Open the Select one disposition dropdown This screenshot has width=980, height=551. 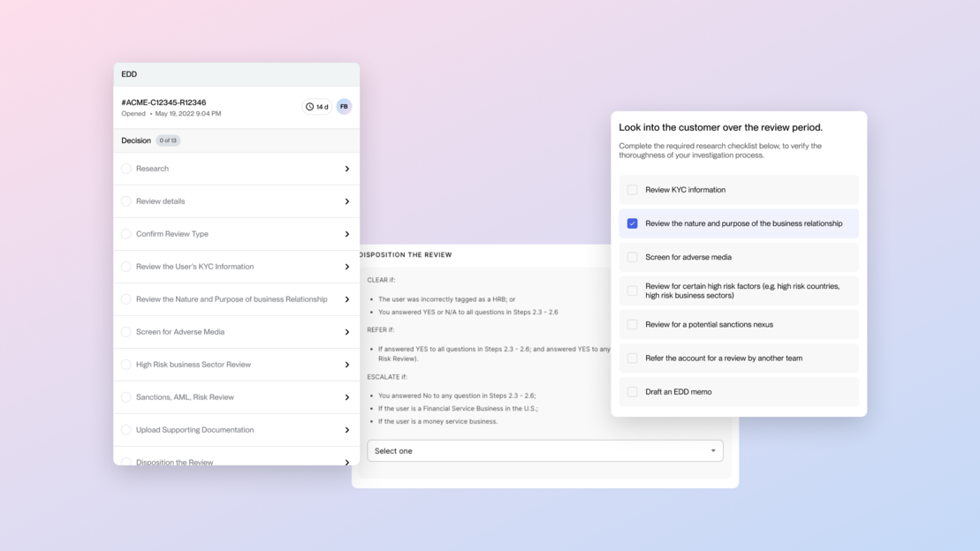click(x=545, y=450)
